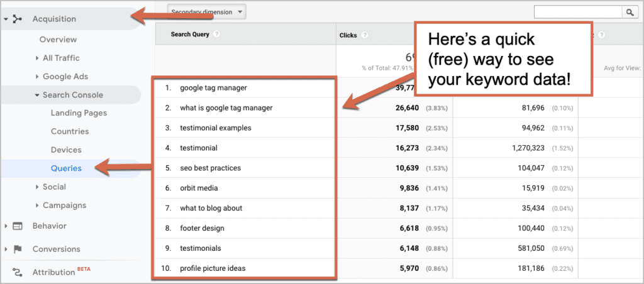Open the Acquisition section icon
Image resolution: width=644 pixels, height=284 pixels.
pyautogui.click(x=17, y=19)
